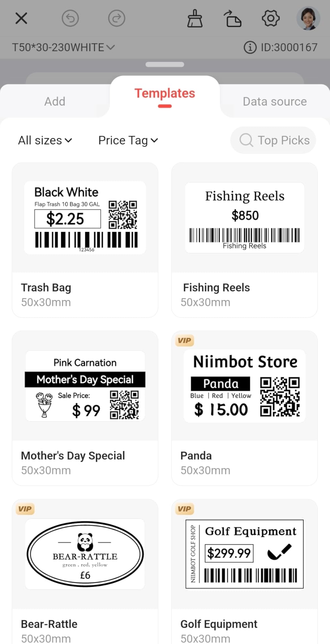Open settings via the gear icon

tap(271, 18)
